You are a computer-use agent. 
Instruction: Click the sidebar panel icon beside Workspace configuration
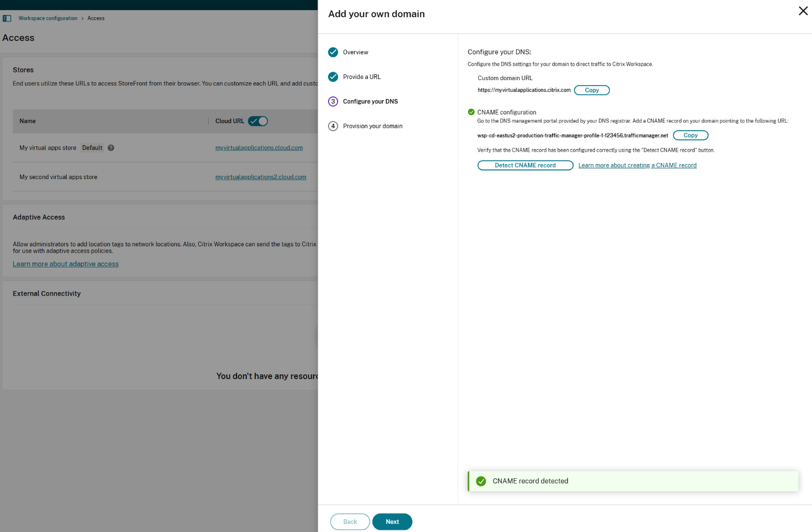(7, 18)
